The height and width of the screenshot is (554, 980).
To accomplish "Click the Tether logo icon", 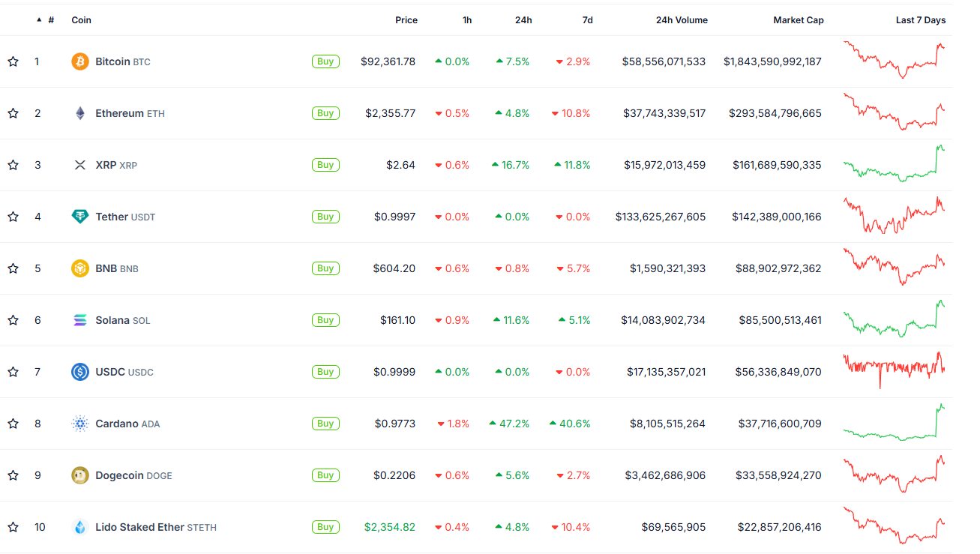I will [x=80, y=217].
